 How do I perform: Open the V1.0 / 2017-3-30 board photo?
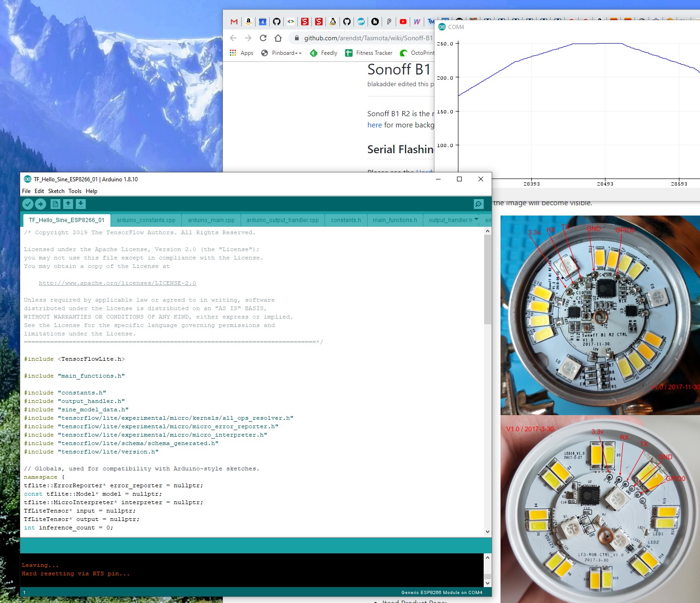click(x=600, y=509)
